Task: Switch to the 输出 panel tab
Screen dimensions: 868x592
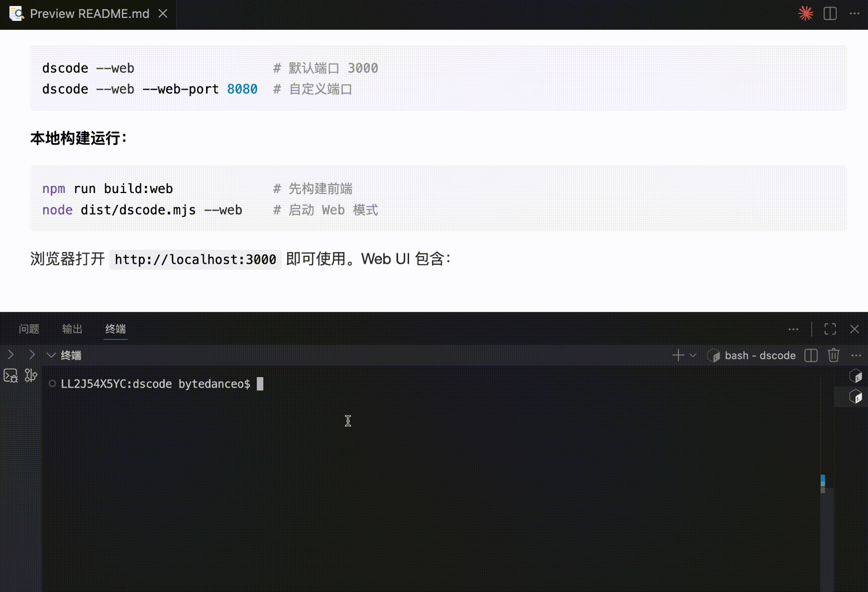Action: (72, 329)
